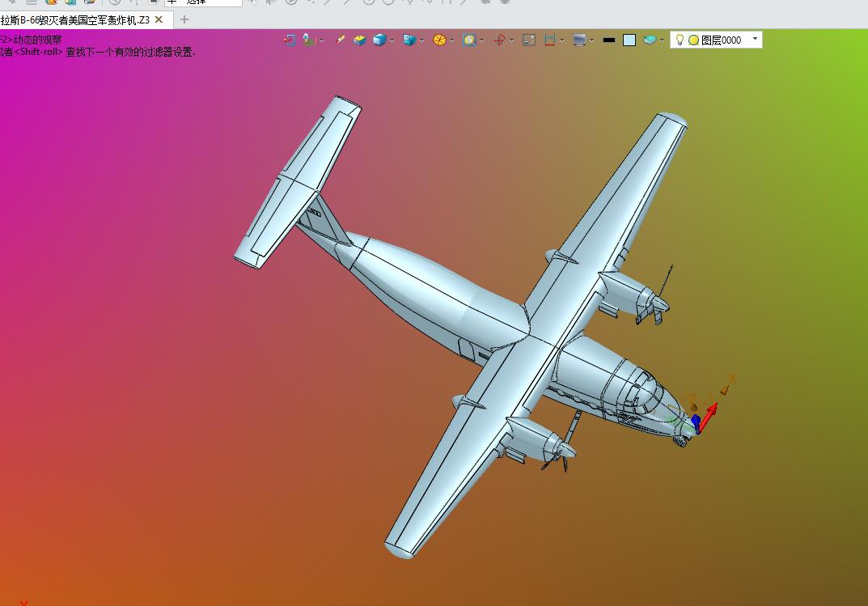Click the '动态的观察' hint text
Screen dimensions: 868x606
pyautogui.click(x=38, y=40)
